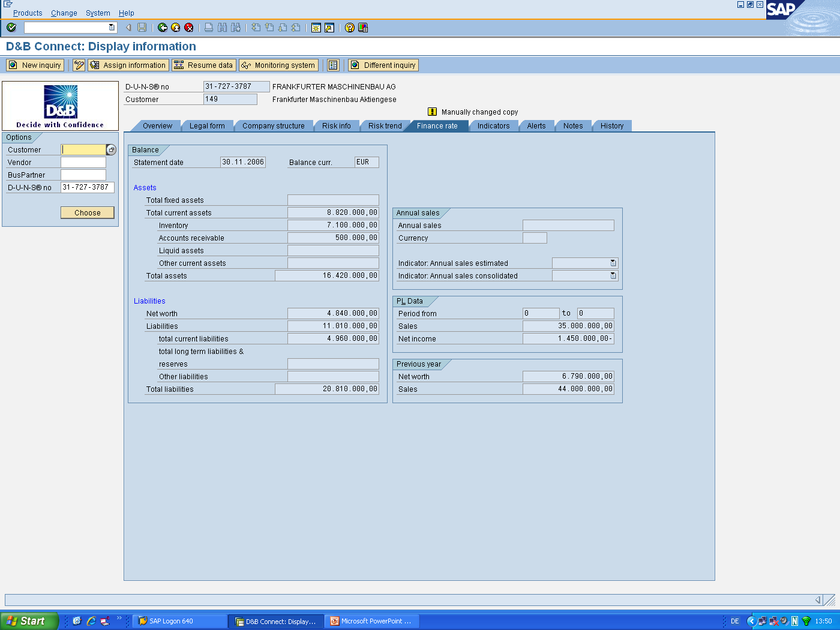This screenshot has width=840, height=630.
Task: Switch to the Indicators tab
Action: [493, 126]
